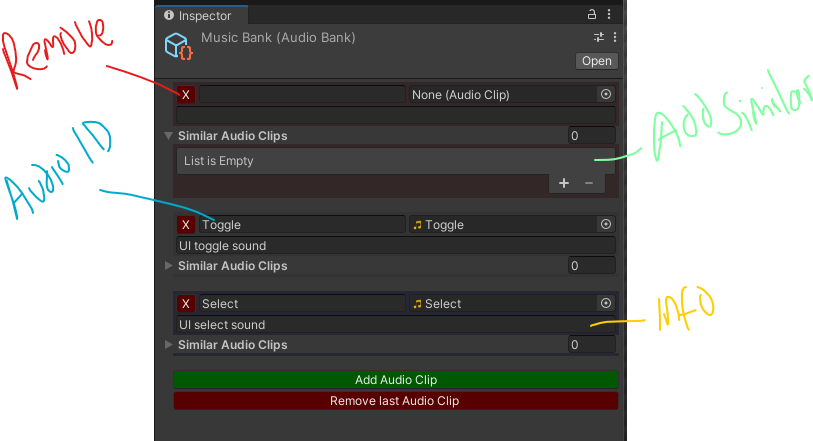Image resolution: width=813 pixels, height=441 pixels.
Task: Collapse the first Similar Audio Clips foldout
Action: coord(168,136)
